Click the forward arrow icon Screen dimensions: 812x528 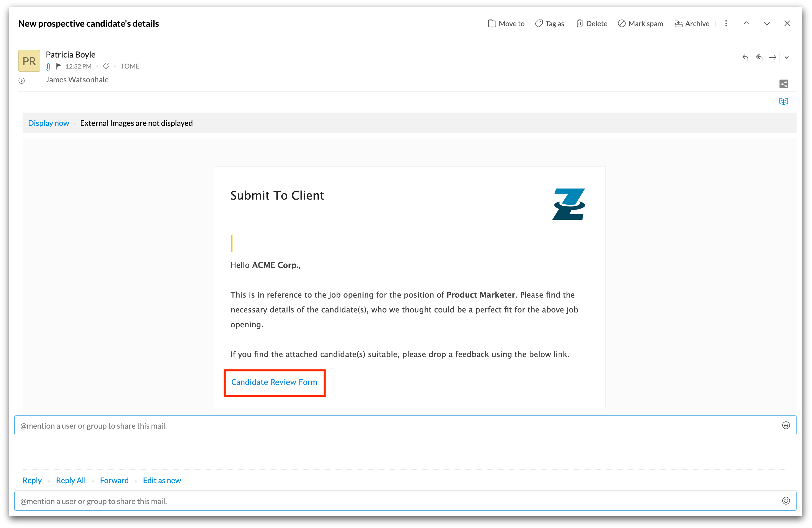[x=772, y=57]
